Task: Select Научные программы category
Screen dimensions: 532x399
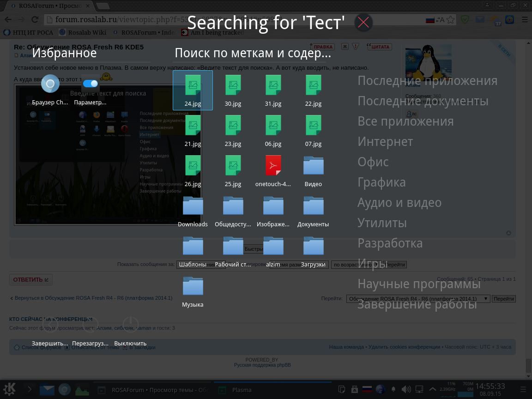Action: 419,284
